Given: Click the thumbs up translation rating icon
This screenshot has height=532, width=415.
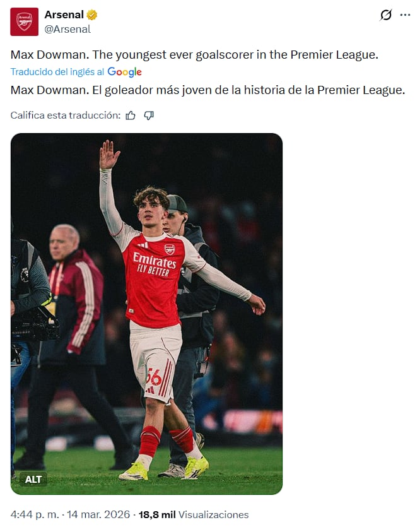Looking at the screenshot, I should point(131,115).
